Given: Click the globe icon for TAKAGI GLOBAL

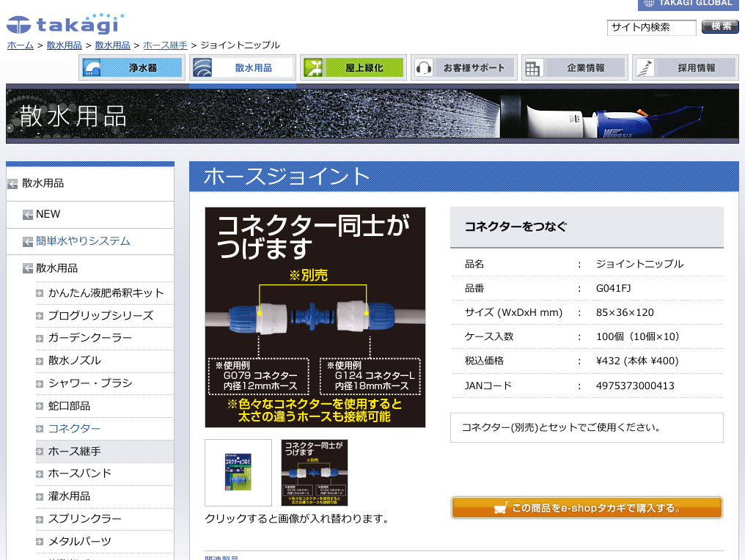Looking at the screenshot, I should coord(649,4).
